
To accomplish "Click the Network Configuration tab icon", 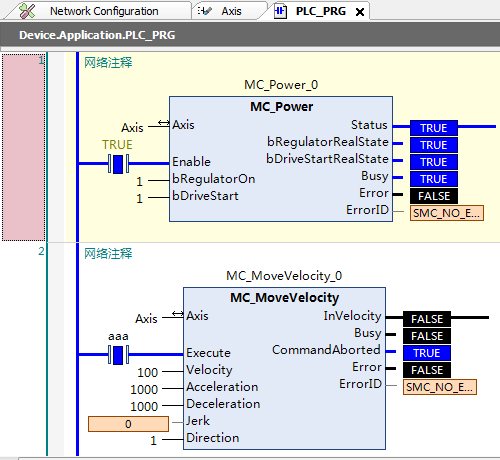I will click(x=27, y=11).
